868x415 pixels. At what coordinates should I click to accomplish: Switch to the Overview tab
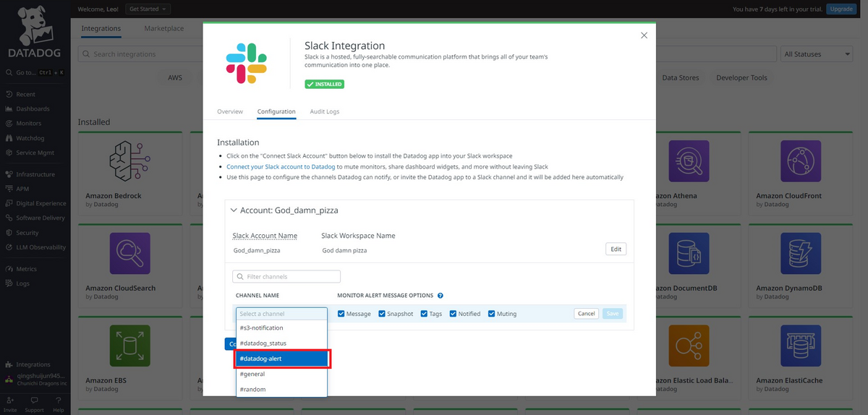(230, 111)
